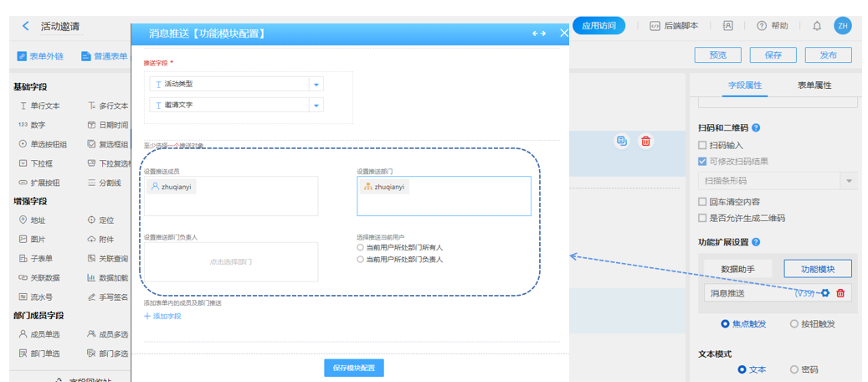Open settings gear for 消息推送 module
The image size is (868, 382).
[x=825, y=293]
